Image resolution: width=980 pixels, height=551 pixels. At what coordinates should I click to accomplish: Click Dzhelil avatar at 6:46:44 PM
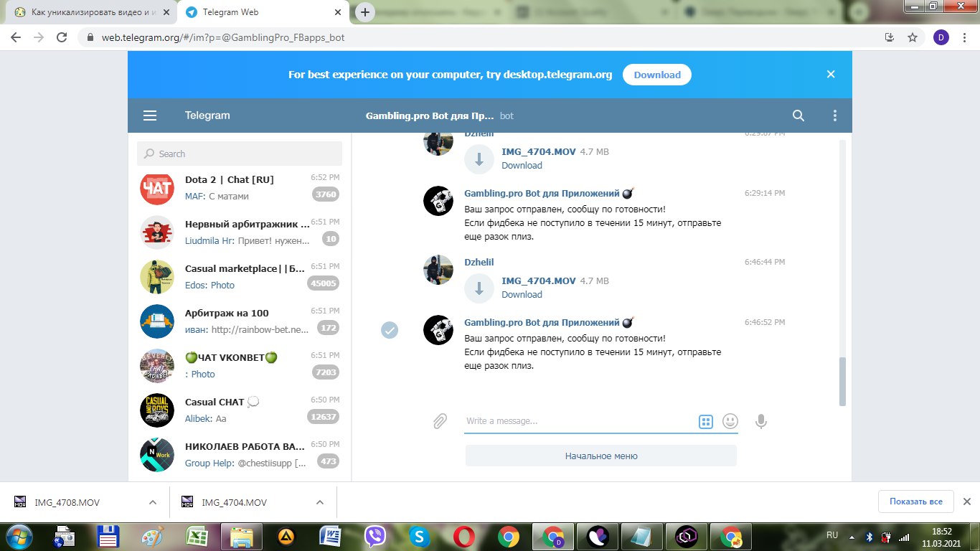[x=438, y=270]
